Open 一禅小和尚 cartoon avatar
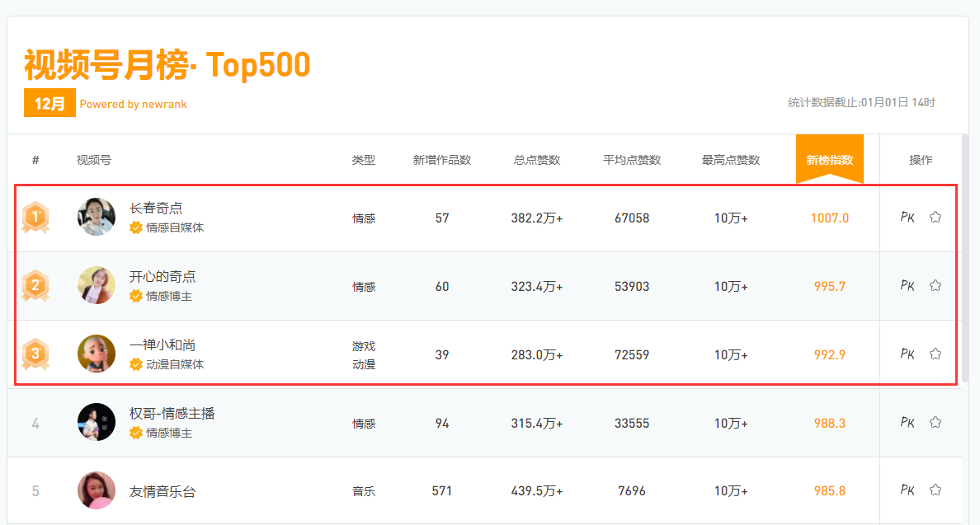This screenshot has height=525, width=980. 97,354
